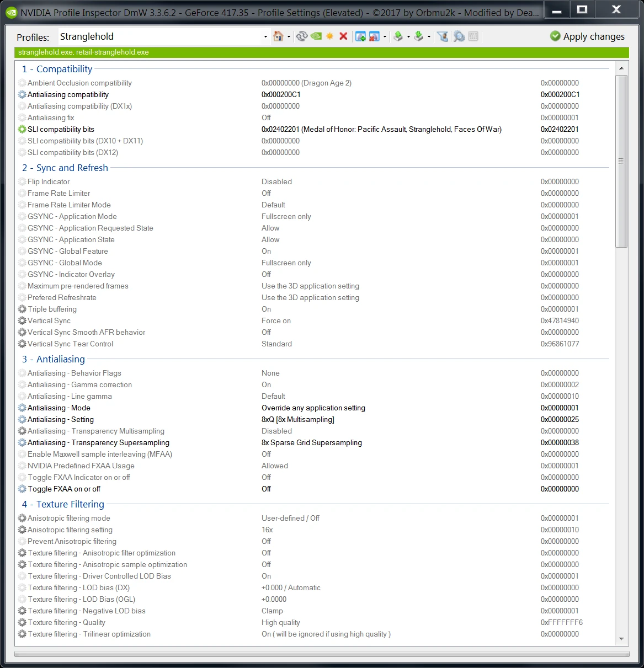The width and height of the screenshot is (644, 668).
Task: Click the 'High quality' texture filtering value
Action: tap(281, 622)
